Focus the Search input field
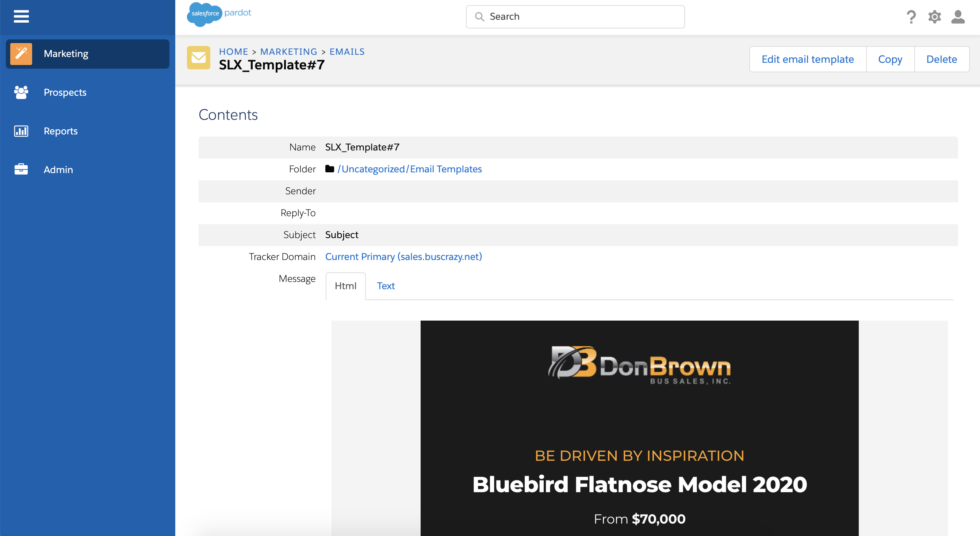Image resolution: width=980 pixels, height=536 pixels. (x=575, y=17)
